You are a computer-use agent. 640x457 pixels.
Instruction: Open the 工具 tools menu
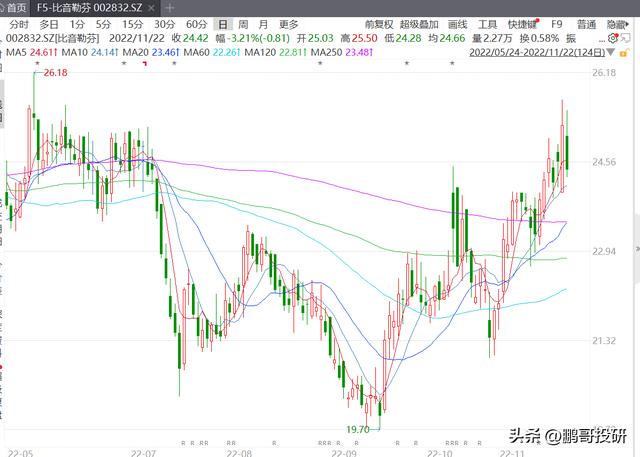(487, 24)
